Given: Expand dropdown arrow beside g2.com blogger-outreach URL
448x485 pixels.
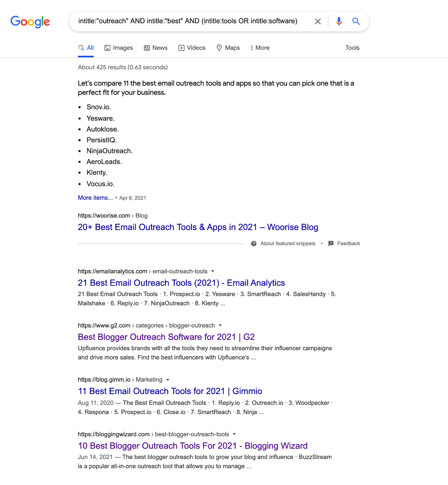Looking at the screenshot, I should [x=220, y=325].
